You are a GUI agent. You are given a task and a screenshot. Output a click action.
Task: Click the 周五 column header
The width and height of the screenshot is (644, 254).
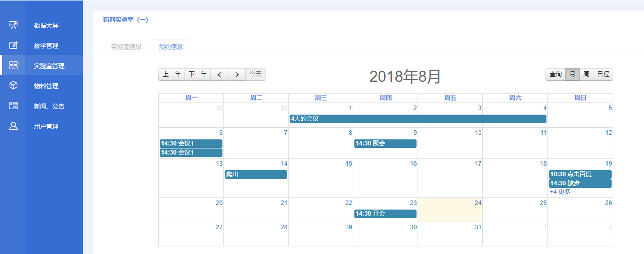point(450,98)
